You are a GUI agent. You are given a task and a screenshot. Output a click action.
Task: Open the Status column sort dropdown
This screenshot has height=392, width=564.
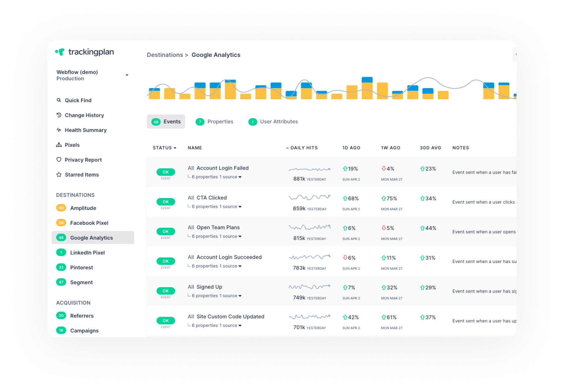[x=164, y=148]
